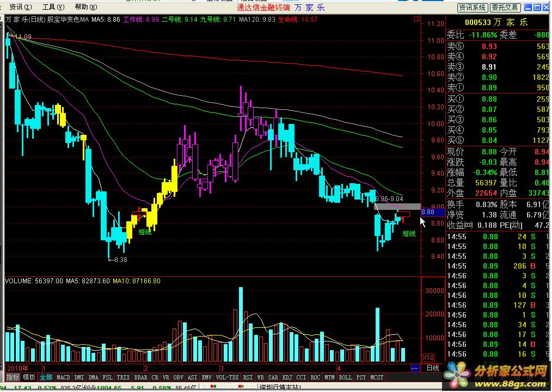The image size is (552, 392).
Task: Click the MA120: 9.83 legend label
Action: (x=257, y=20)
